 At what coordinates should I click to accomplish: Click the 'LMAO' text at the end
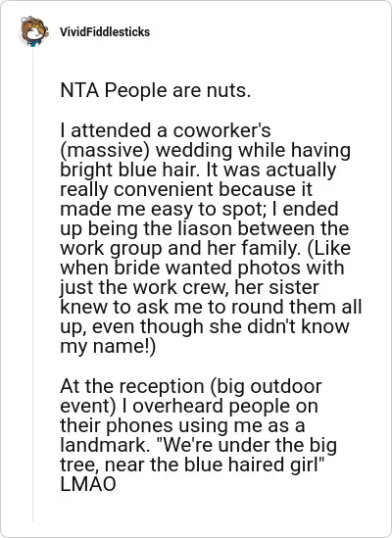tap(88, 485)
